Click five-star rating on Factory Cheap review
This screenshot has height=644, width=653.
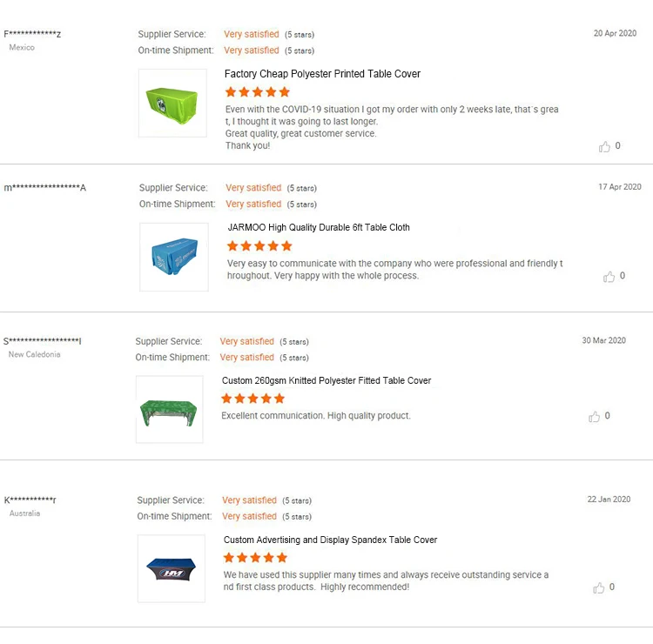258,92
